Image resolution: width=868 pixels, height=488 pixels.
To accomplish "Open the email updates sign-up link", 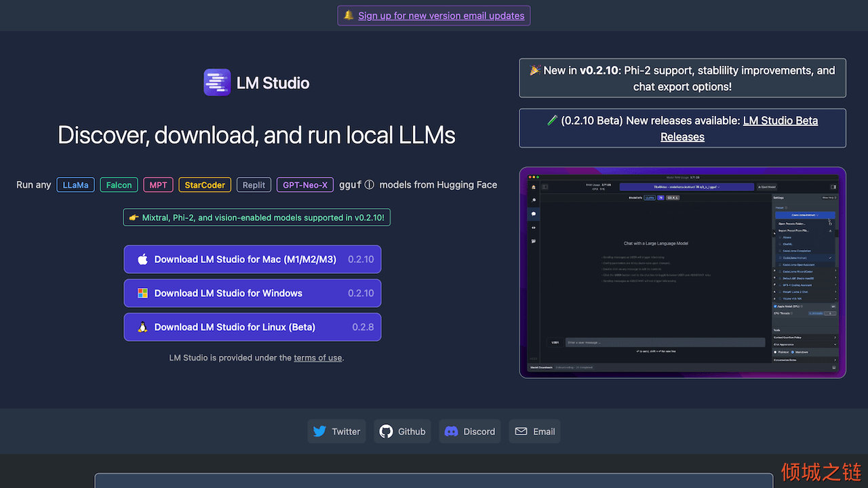I will (441, 16).
